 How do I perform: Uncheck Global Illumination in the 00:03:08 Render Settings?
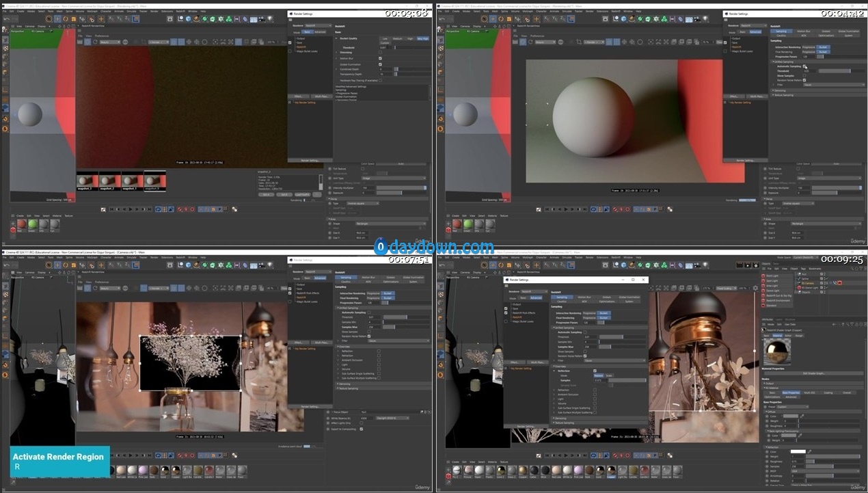pos(380,64)
